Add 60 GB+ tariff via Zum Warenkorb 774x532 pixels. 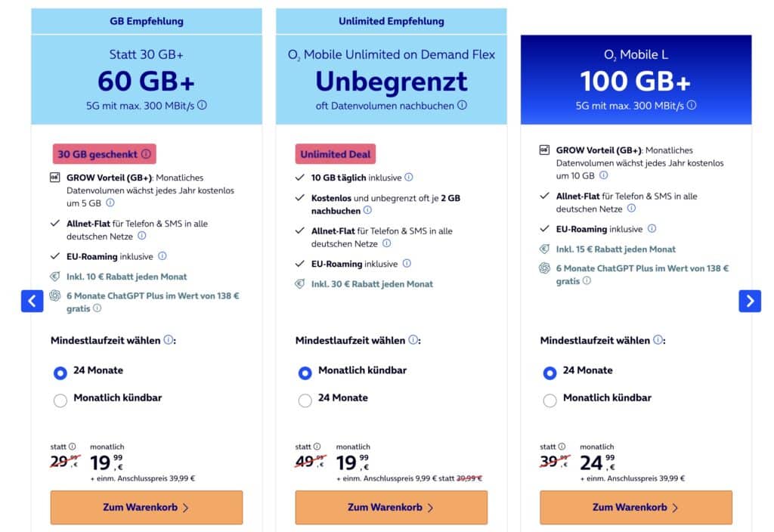[147, 507]
